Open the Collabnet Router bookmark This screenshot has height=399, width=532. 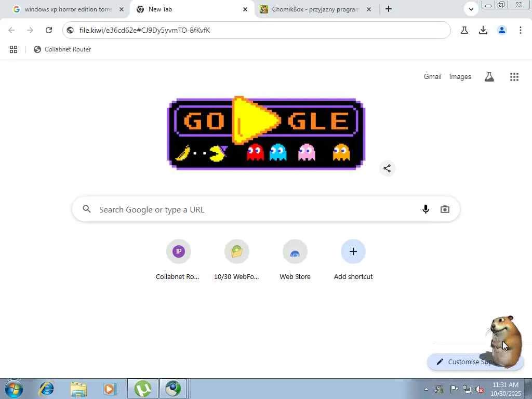point(62,49)
